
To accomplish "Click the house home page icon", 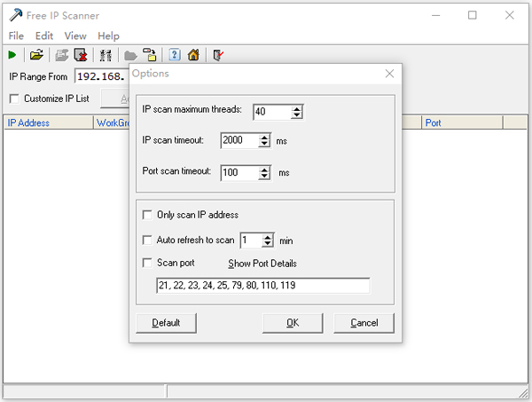I will point(193,55).
